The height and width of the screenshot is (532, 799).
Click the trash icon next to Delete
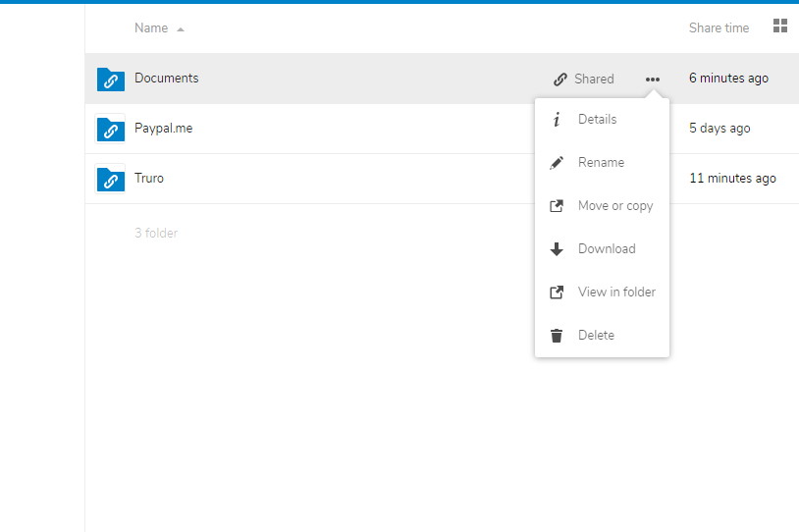[x=557, y=336]
